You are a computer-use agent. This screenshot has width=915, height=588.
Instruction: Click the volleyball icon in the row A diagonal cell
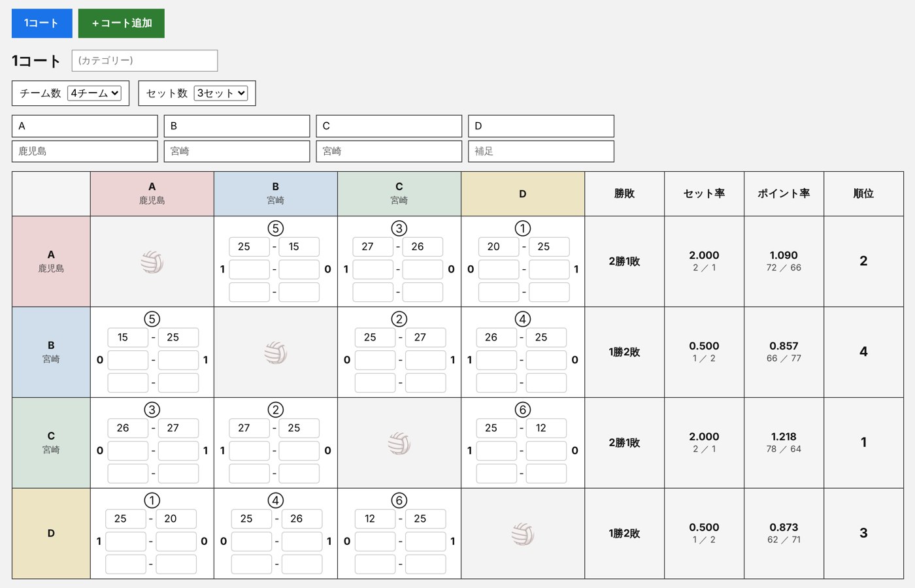[152, 262]
